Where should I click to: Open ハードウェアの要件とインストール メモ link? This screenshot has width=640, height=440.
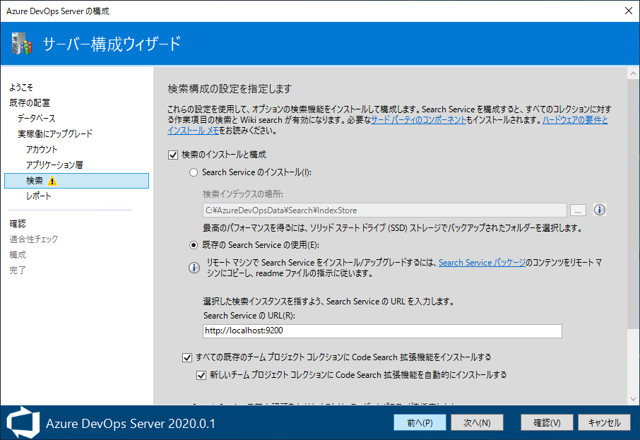575,120
